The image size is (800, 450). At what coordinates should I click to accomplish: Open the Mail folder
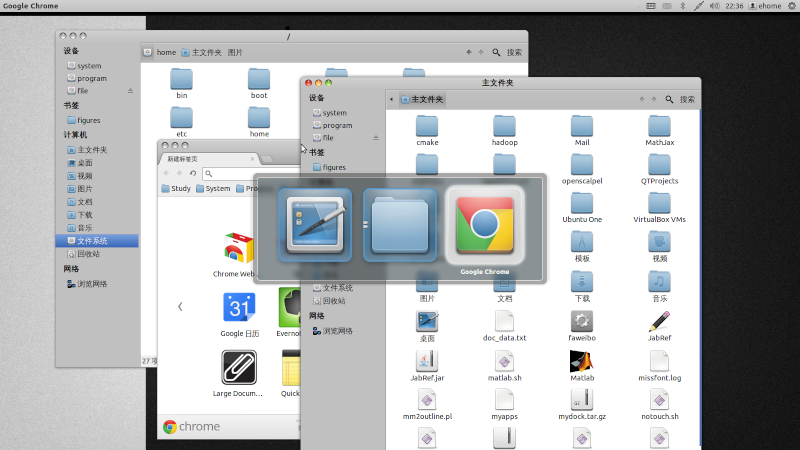[x=582, y=131]
